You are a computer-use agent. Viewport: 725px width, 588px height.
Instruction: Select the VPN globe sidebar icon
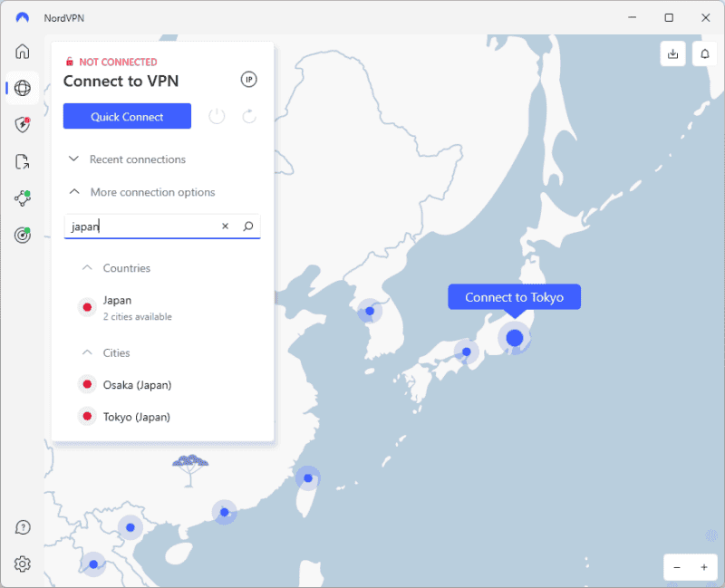tap(22, 88)
